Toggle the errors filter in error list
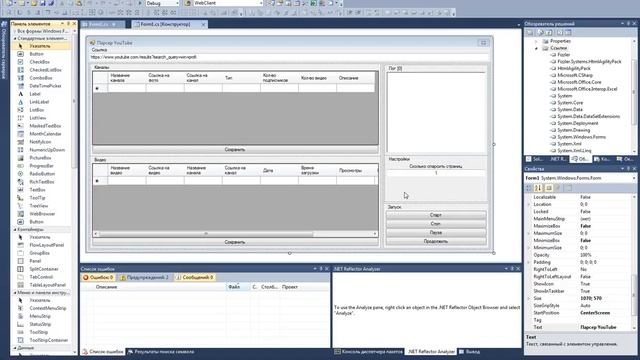The image size is (640, 360). point(98,278)
